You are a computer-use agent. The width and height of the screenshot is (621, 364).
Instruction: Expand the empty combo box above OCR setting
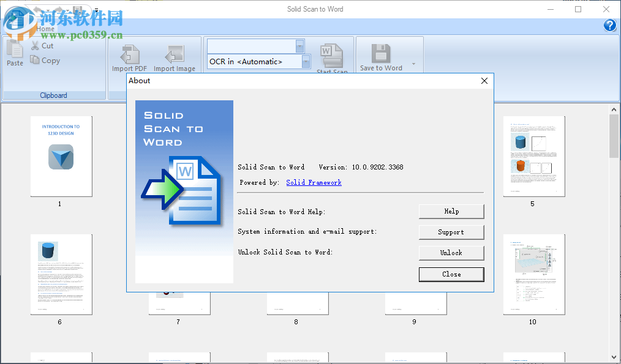click(x=299, y=46)
